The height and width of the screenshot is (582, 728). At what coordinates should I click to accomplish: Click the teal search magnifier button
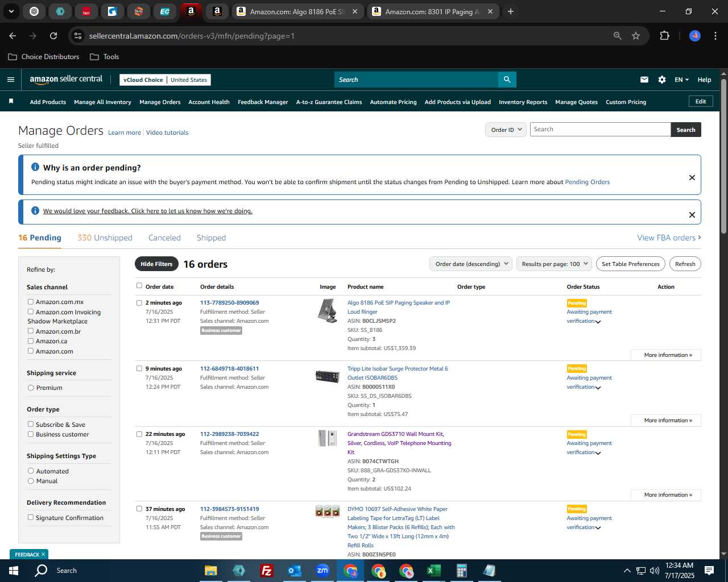(507, 80)
